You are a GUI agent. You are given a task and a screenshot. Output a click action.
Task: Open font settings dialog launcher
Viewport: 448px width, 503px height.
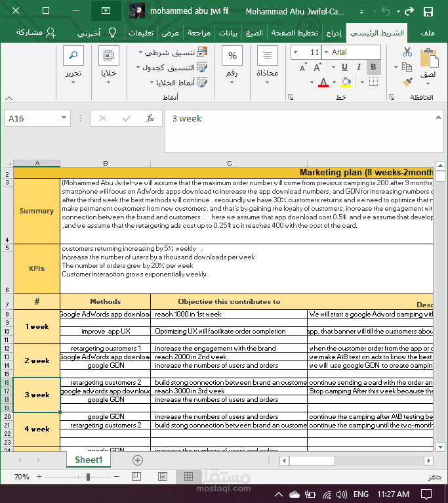pos(291,97)
